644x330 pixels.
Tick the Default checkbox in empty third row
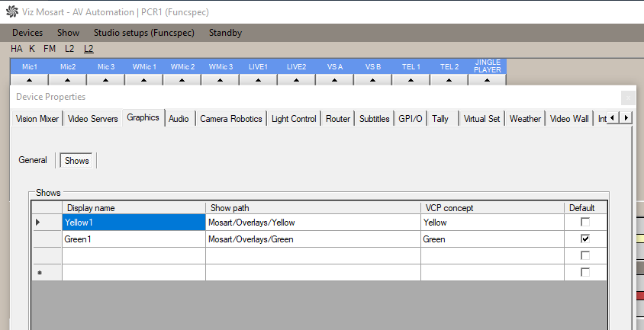click(x=585, y=256)
